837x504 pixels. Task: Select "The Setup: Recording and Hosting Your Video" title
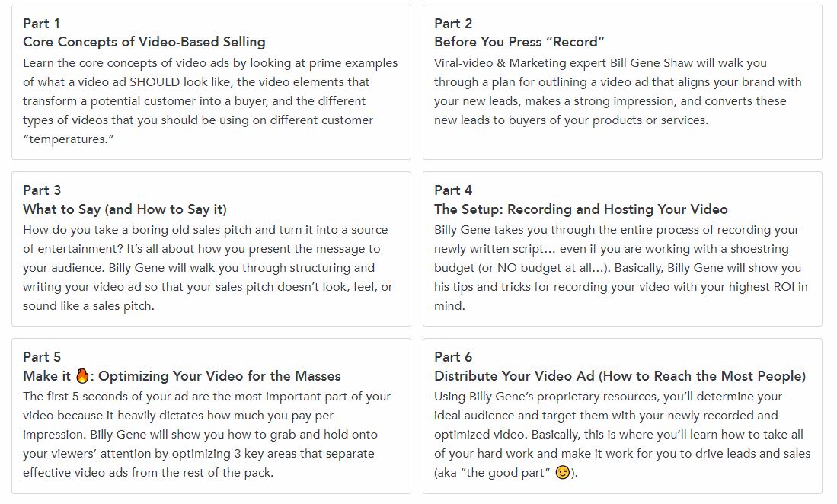pyautogui.click(x=580, y=209)
